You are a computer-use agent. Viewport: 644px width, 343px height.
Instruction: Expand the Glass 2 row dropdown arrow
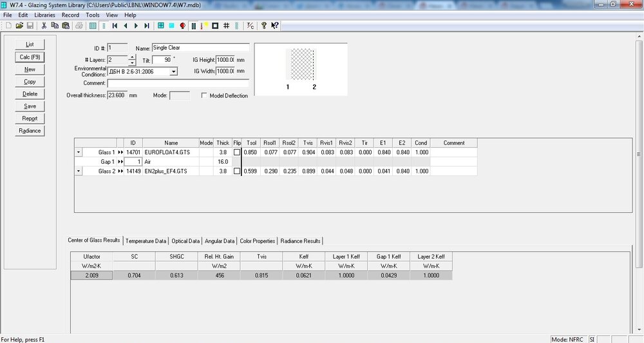click(x=79, y=171)
